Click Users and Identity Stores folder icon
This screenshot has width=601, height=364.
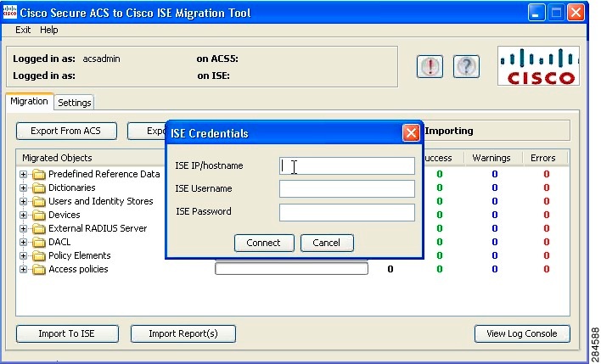(39, 202)
